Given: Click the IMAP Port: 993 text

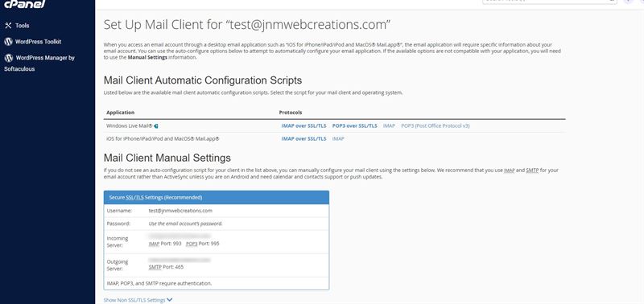Looking at the screenshot, I should point(165,244).
